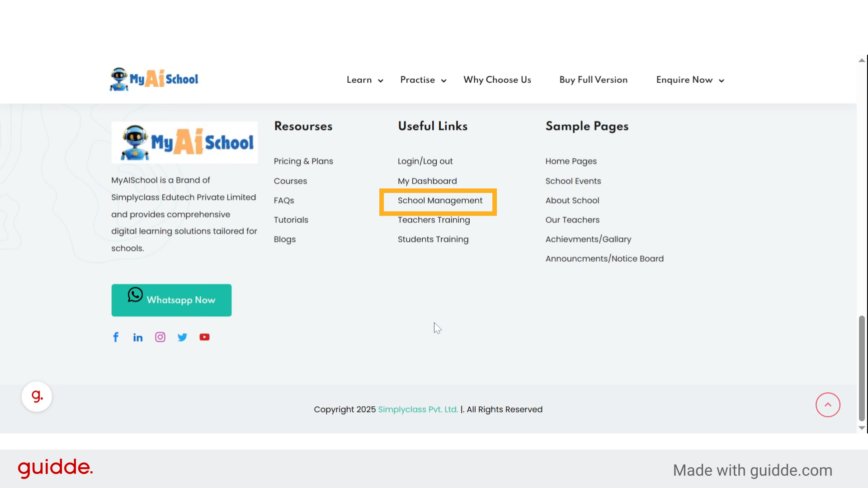Open the LinkedIn social icon
This screenshot has width=868, height=488.
coord(138,338)
